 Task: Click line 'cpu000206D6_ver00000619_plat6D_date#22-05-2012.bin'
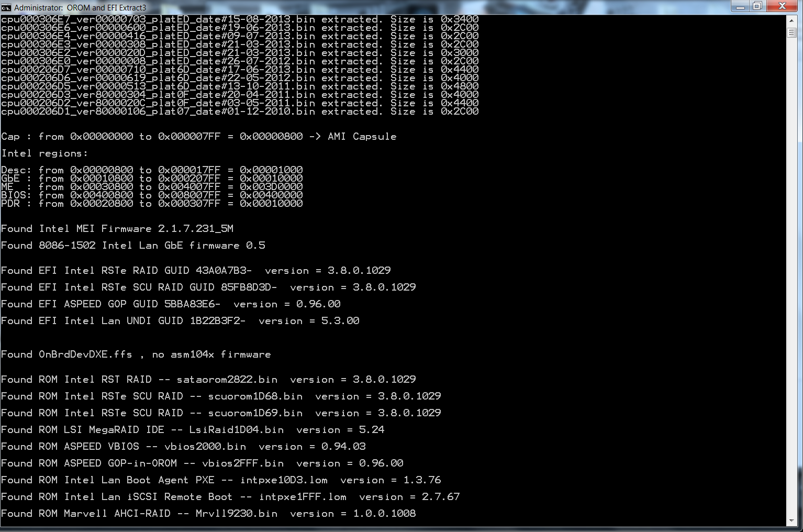(x=240, y=78)
